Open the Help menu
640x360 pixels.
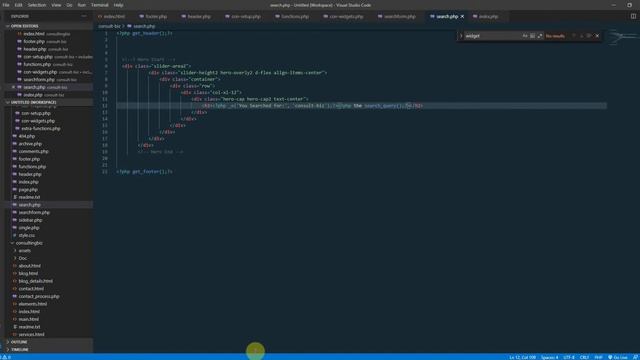(x=118, y=5)
